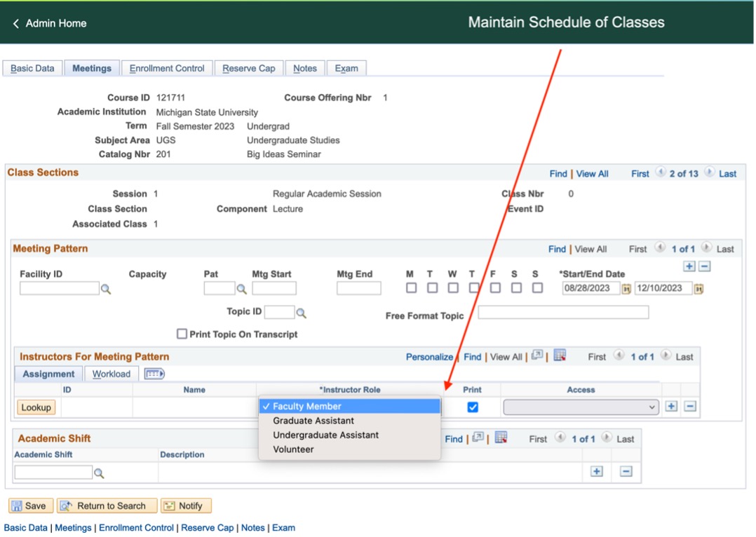Open Pat lookup magnifier
Viewport: 756px width, 537px height.
coord(241,290)
